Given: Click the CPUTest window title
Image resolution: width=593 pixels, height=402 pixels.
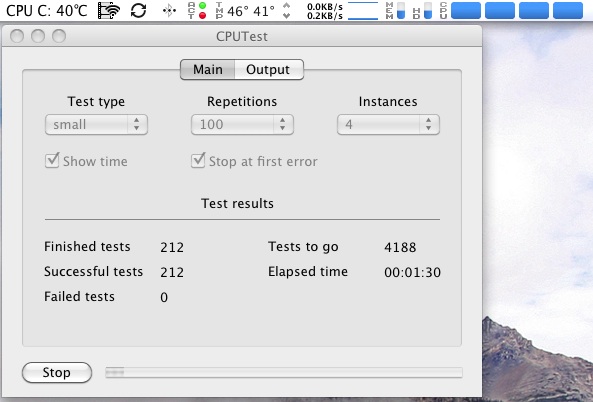Looking at the screenshot, I should 242,37.
